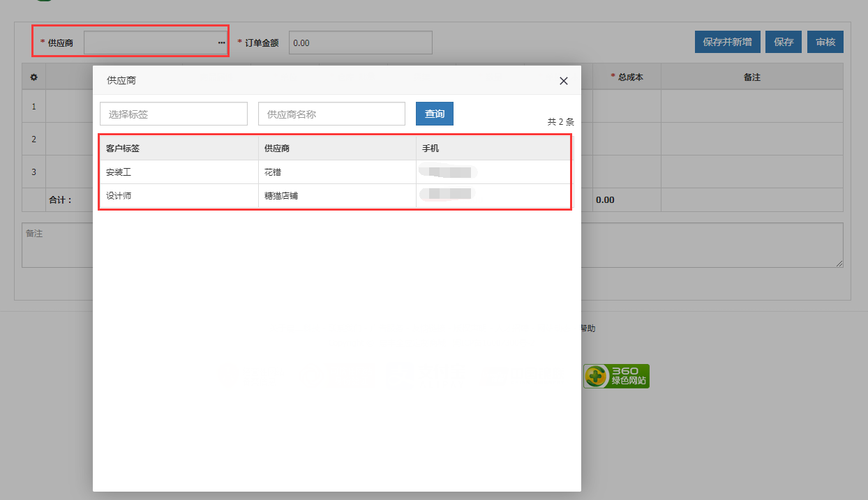Close the 供应商 dialog with the X
Image resolution: width=868 pixels, height=500 pixels.
(564, 81)
